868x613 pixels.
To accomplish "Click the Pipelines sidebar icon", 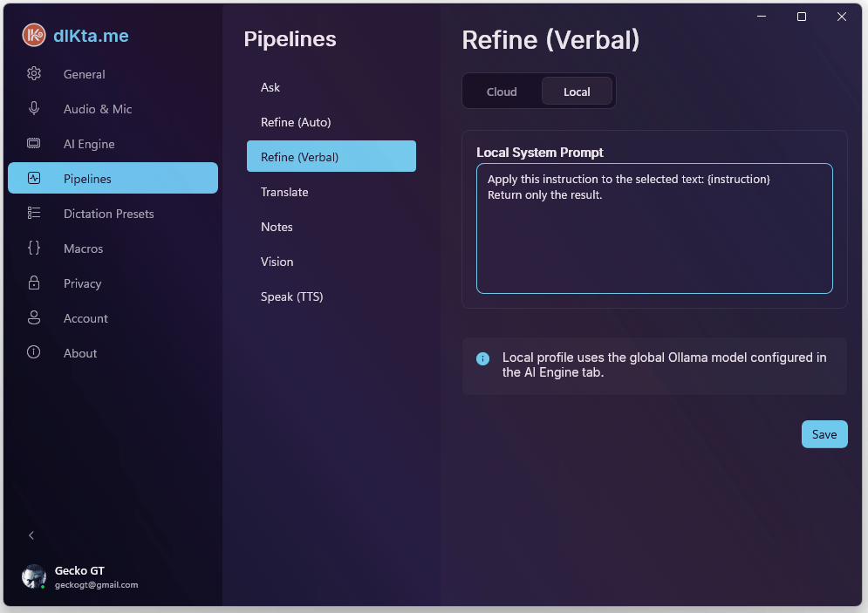I will (x=33, y=178).
